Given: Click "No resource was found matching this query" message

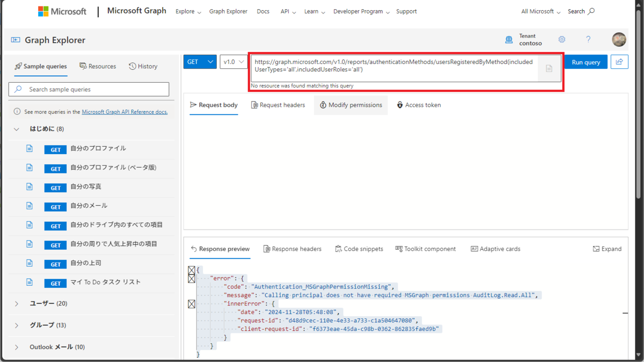Looking at the screenshot, I should pos(302,86).
